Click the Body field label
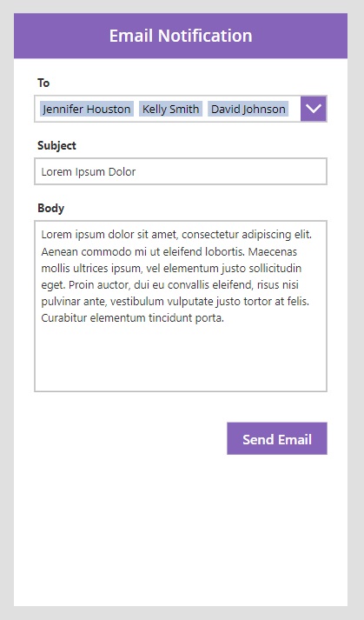Screen dimensions: 364x620 pos(51,208)
